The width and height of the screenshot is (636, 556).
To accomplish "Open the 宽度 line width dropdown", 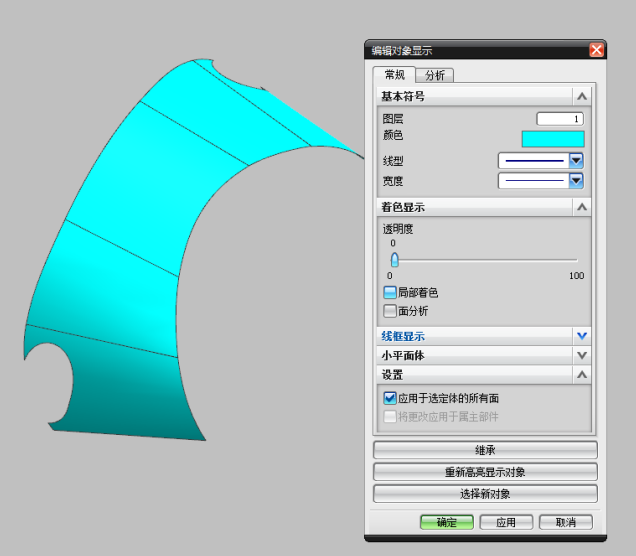I will 576,180.
